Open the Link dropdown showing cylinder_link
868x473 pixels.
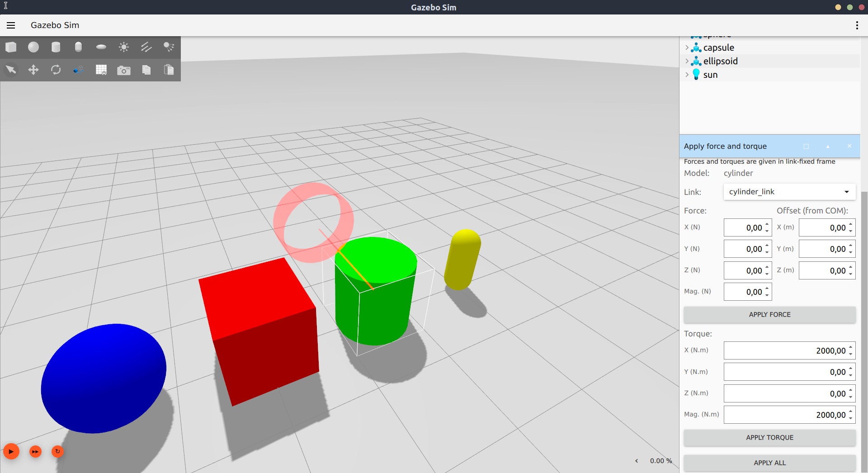coord(789,192)
